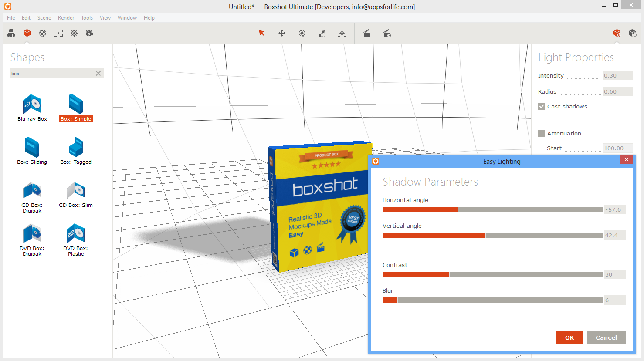Close the Easy Lighting dialog
The image size is (644, 361).
(626, 160)
